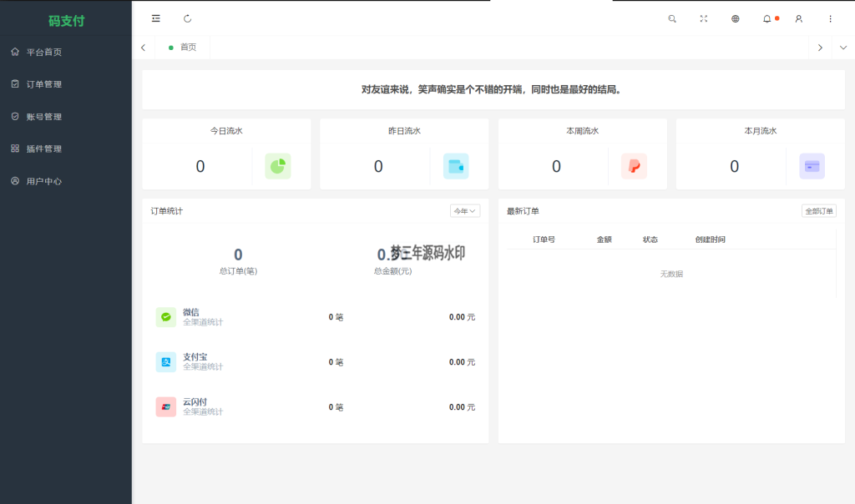Select the 首页 tab
The width and height of the screenshot is (855, 504).
click(x=182, y=48)
